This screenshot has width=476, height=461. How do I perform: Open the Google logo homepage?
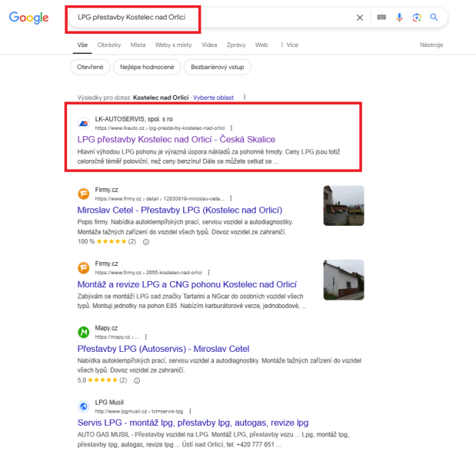click(x=28, y=18)
